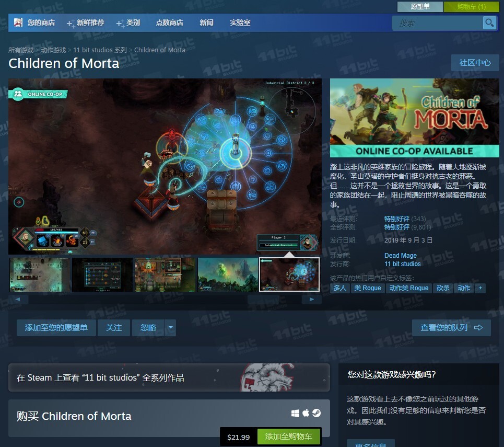Open the 新闻 tab

[x=206, y=23]
